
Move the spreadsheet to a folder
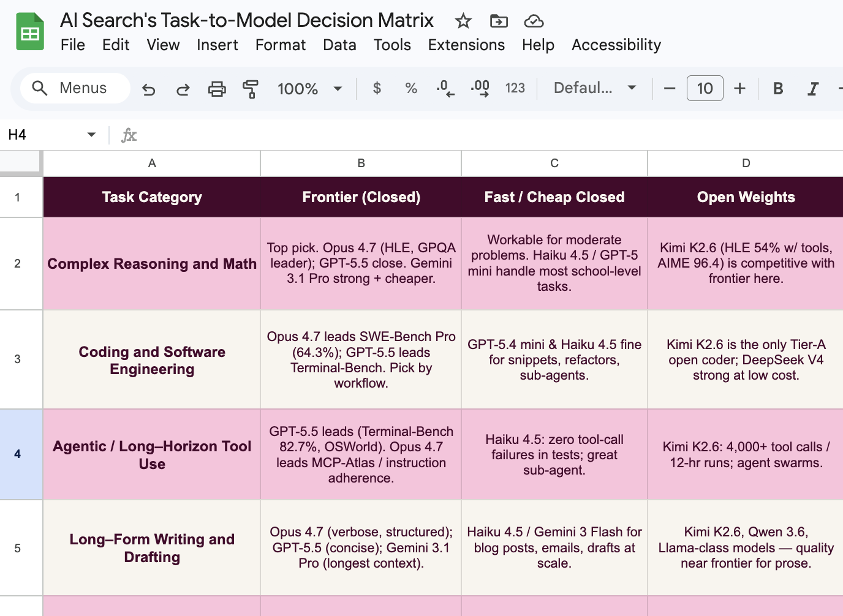(x=499, y=21)
